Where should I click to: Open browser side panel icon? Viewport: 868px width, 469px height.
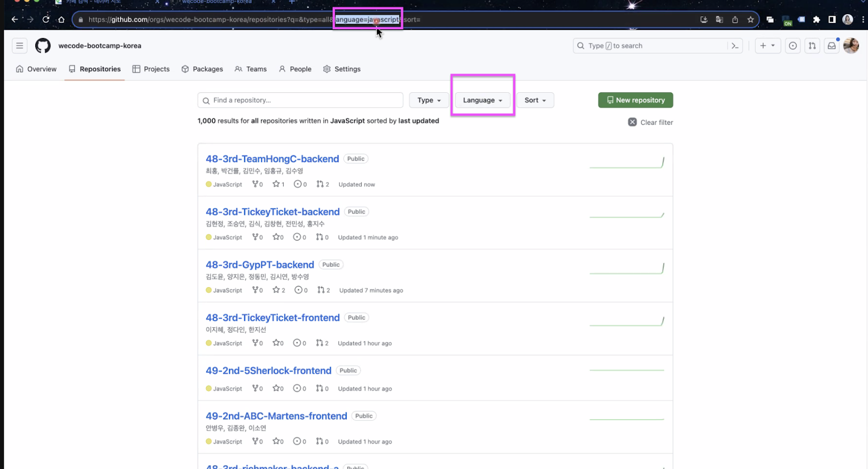pos(832,20)
